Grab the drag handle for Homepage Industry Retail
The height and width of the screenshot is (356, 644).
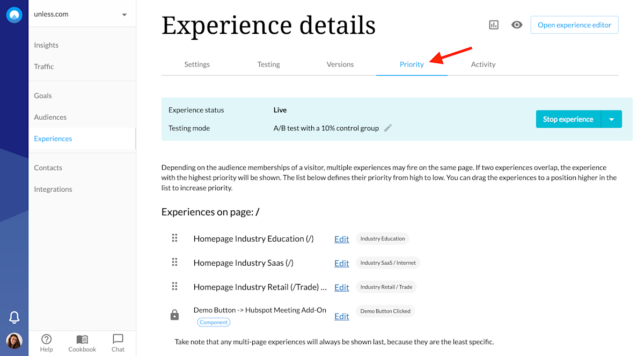(x=174, y=286)
